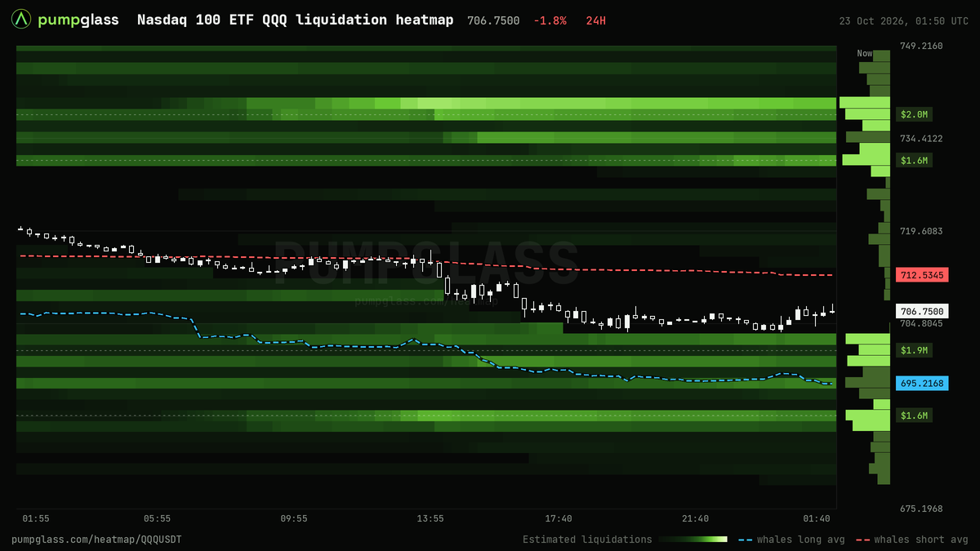980x551 pixels.
Task: Click the green liquidation gradient legend bar
Action: [693, 540]
